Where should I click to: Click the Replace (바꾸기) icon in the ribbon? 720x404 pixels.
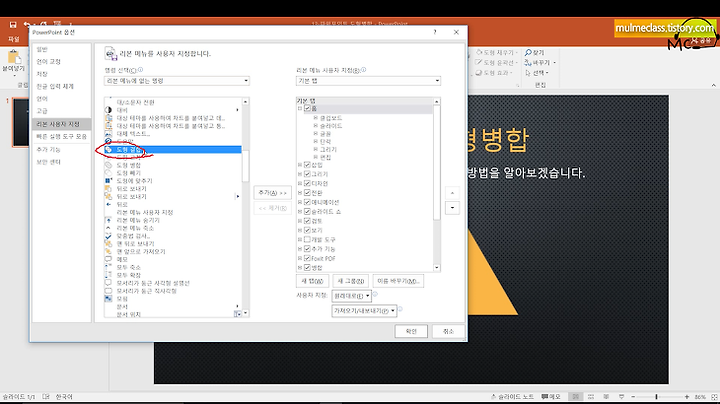(528, 62)
